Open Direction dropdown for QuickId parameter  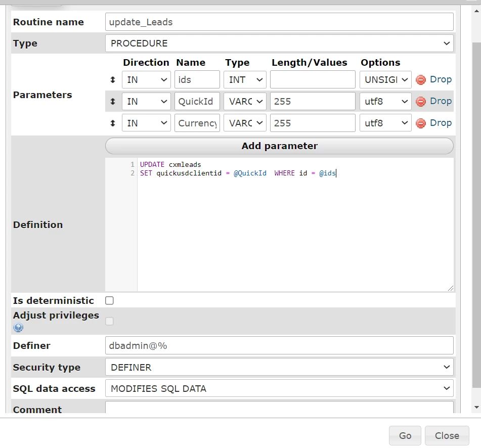pos(146,102)
